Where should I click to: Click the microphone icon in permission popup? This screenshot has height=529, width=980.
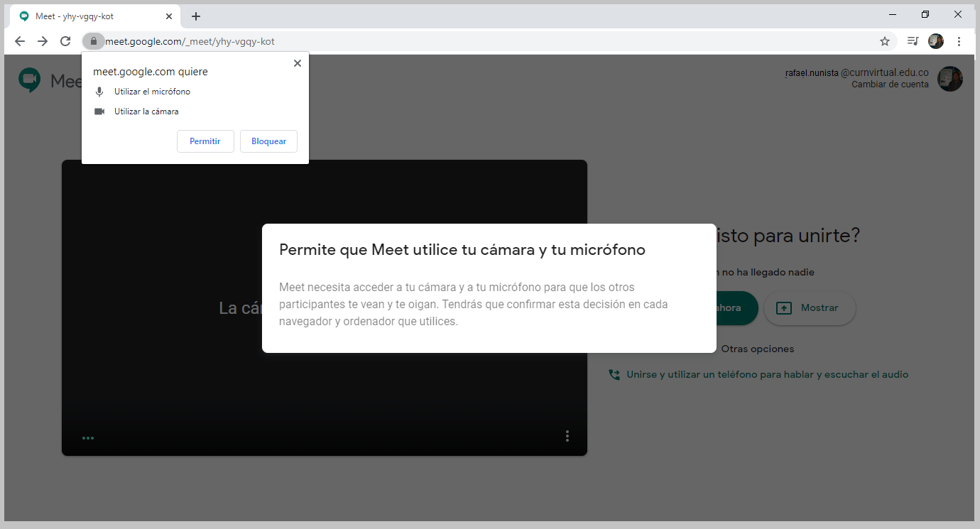tap(99, 92)
